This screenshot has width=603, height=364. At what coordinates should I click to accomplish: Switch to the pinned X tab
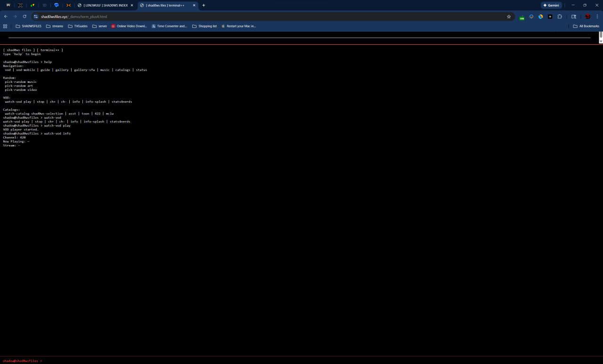coord(20,5)
